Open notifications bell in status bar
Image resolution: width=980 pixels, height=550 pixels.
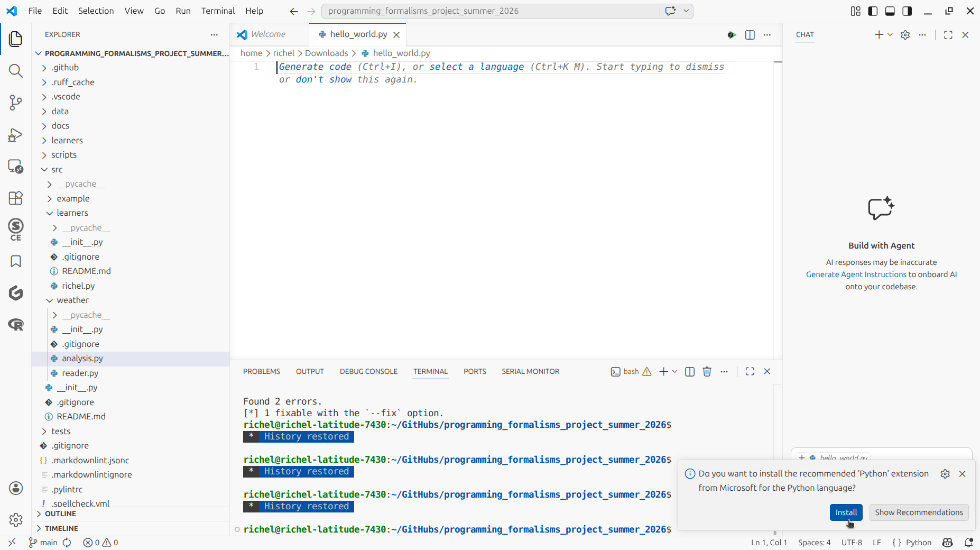[x=969, y=543]
